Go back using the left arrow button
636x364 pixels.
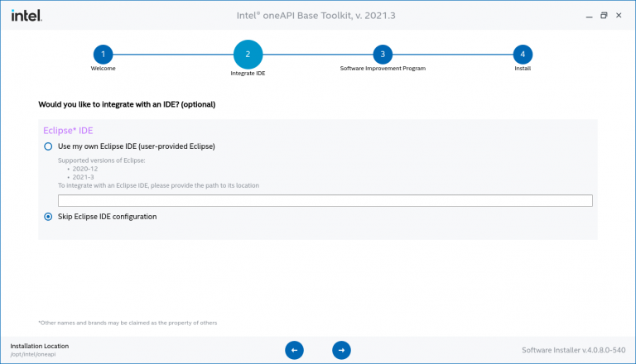(x=294, y=350)
